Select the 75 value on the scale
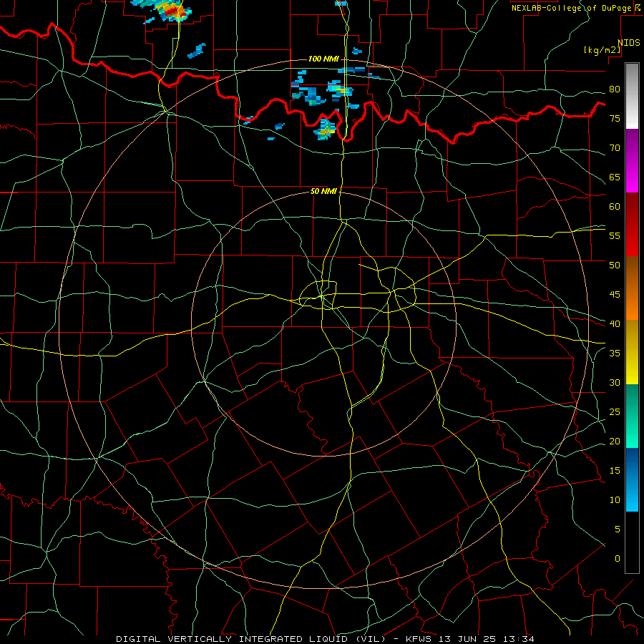This screenshot has height=644, width=644. tap(615, 118)
